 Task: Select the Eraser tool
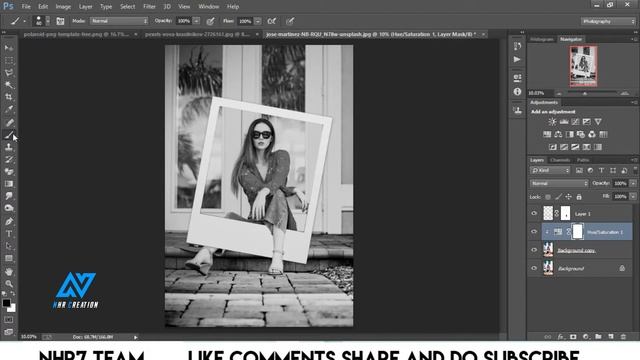[9, 171]
